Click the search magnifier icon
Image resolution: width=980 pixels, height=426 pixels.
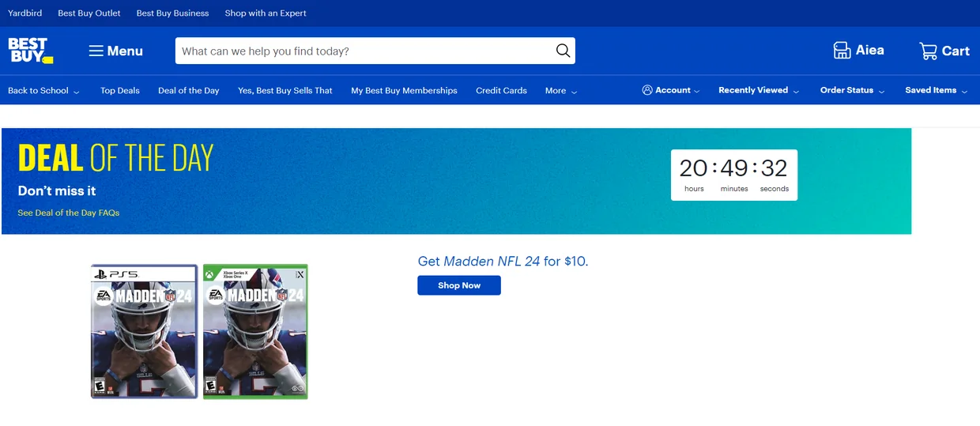tap(563, 51)
